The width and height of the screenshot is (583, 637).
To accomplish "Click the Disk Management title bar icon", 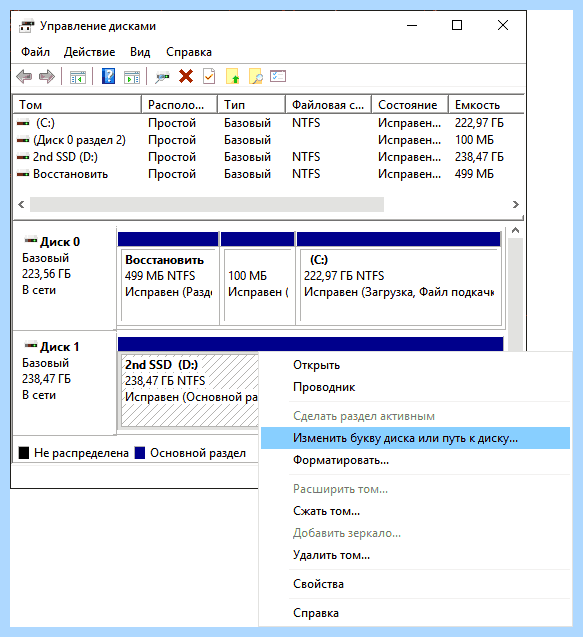I will tap(26, 26).
